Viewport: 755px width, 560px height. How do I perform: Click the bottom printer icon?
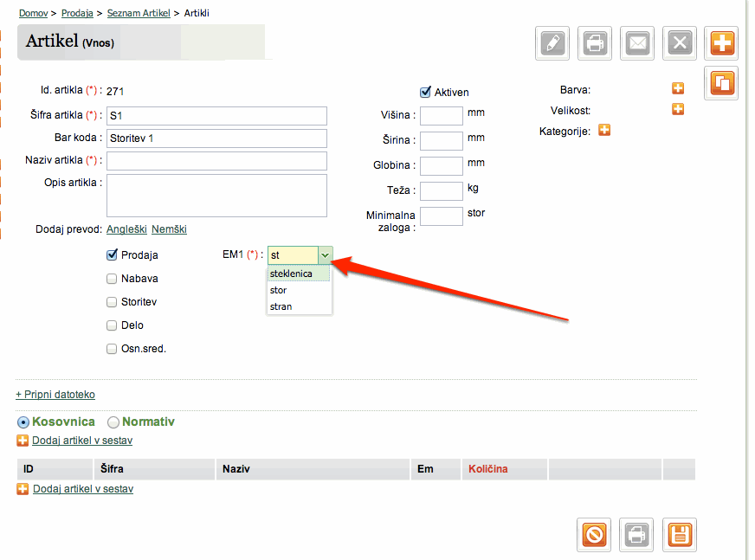pyautogui.click(x=636, y=535)
